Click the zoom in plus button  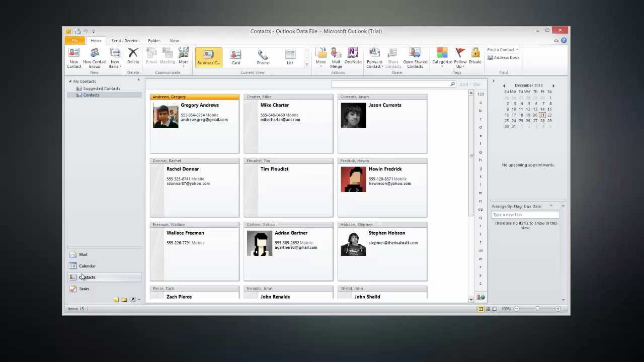[558, 309]
